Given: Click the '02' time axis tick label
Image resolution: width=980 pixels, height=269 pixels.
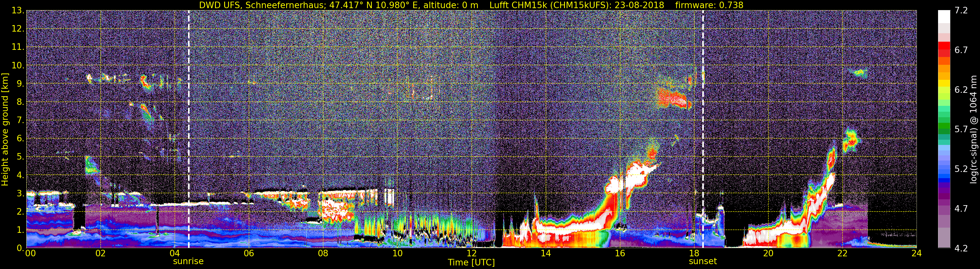Looking at the screenshot, I should coord(101,254).
